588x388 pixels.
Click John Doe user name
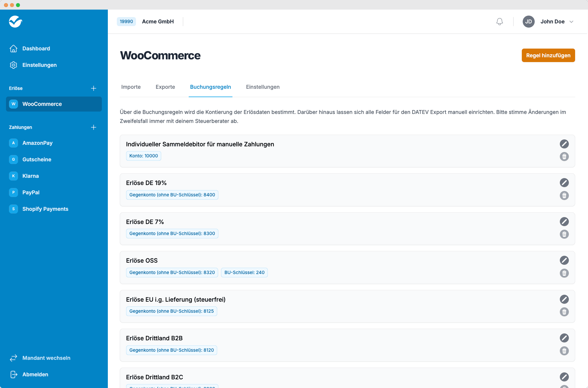(552, 22)
